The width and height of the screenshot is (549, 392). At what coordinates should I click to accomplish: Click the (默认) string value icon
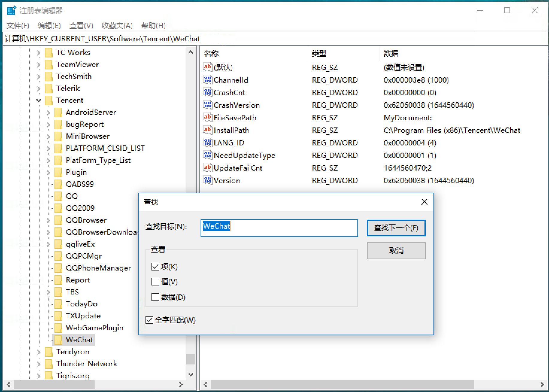207,67
